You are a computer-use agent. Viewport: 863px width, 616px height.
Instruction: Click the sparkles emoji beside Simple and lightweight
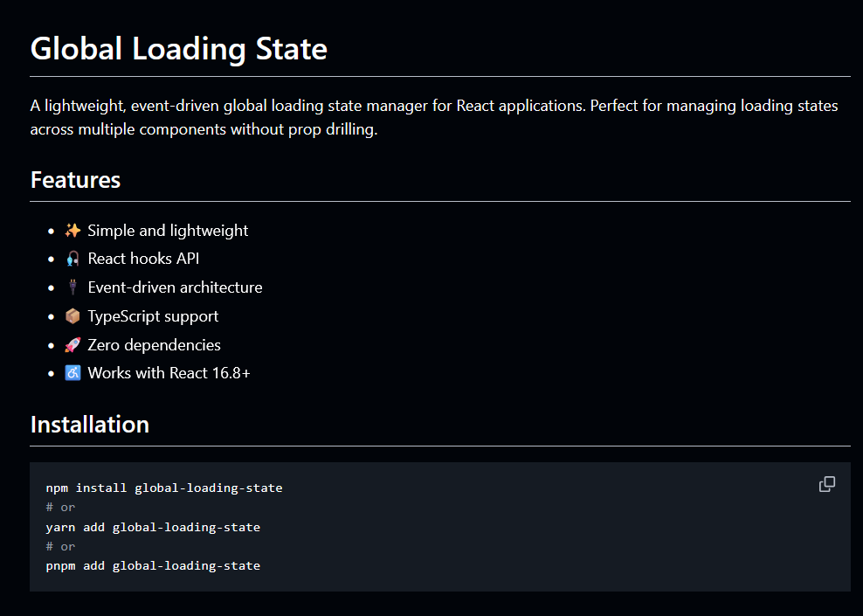[72, 230]
